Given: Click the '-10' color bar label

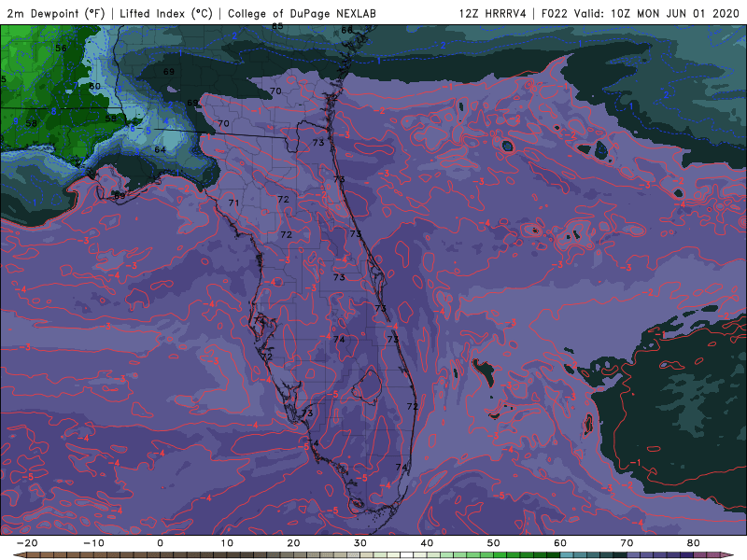Looking at the screenshot, I should pyautogui.click(x=93, y=543).
